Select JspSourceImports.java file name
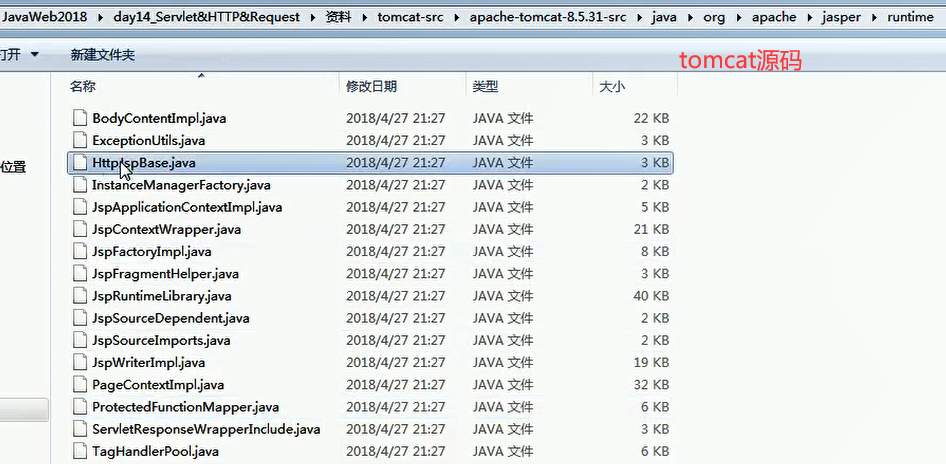Screen dimensions: 946x464 [x=161, y=340]
